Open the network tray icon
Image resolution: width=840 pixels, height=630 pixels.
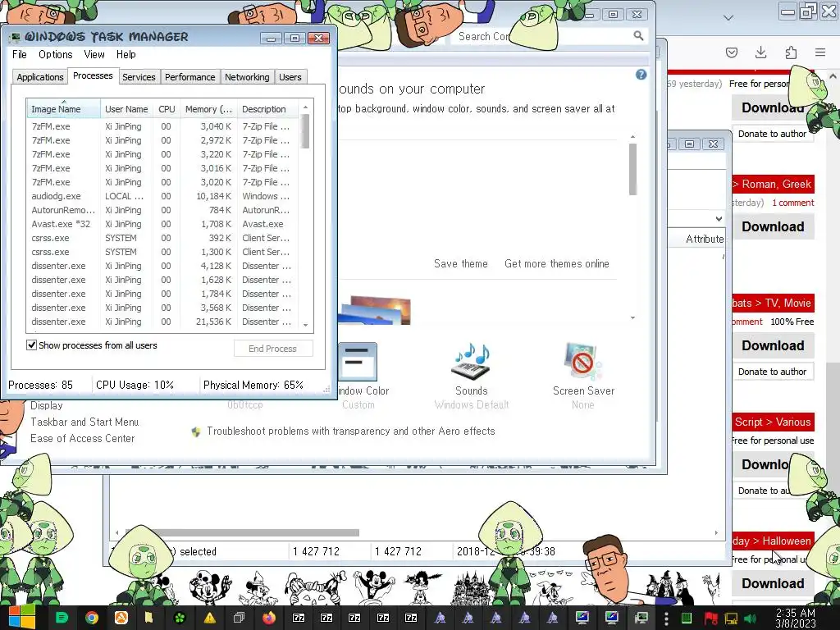coord(731,619)
